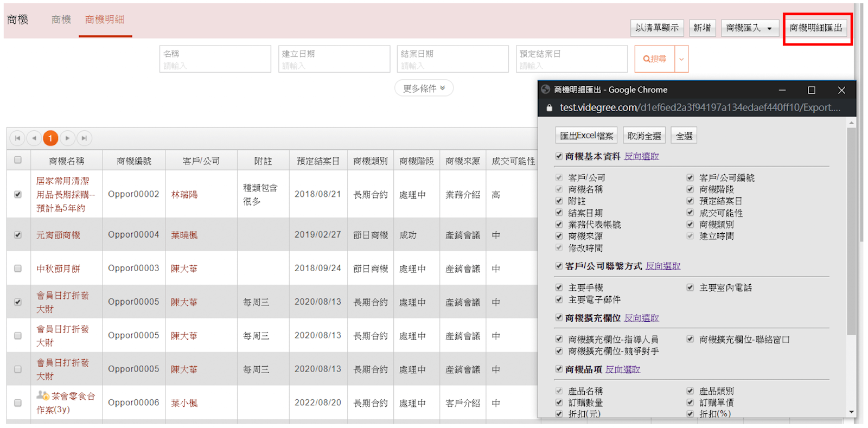Focus the 預定結案日 input field
The image size is (868, 428).
point(572,59)
